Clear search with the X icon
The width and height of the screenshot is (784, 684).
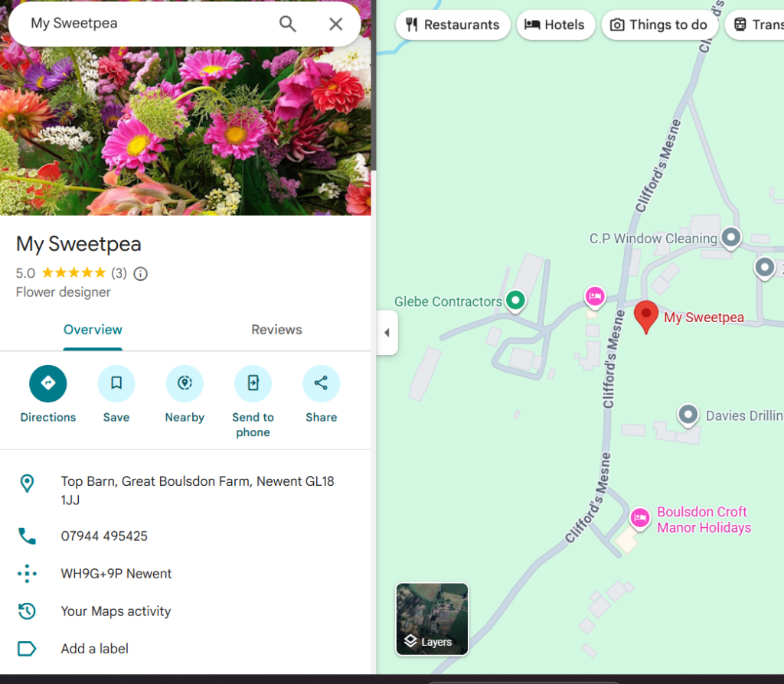[335, 24]
